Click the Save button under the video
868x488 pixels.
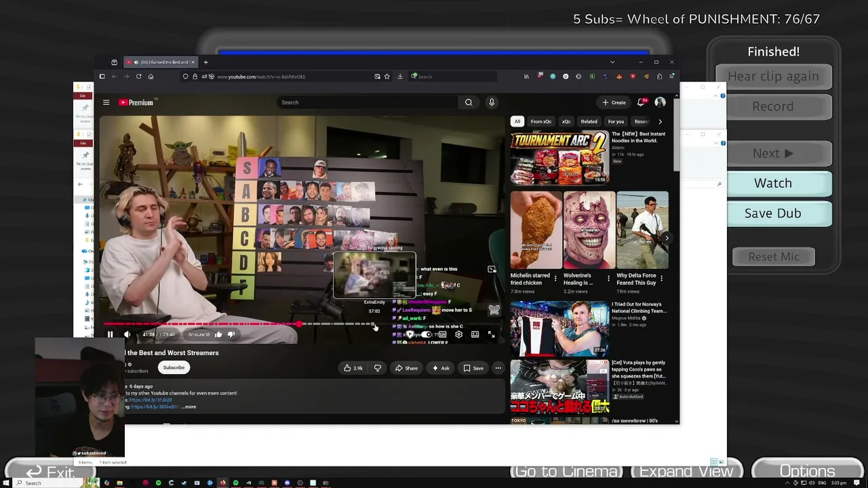click(473, 368)
